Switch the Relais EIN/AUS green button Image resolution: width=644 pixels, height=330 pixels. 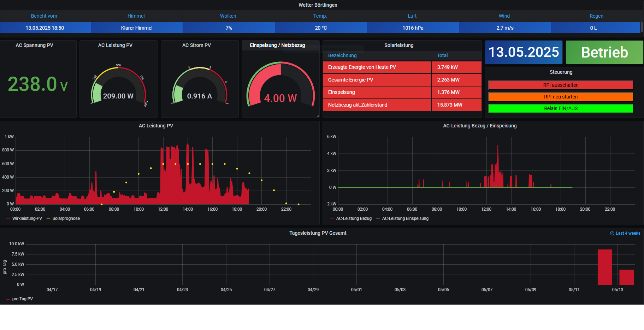[560, 108]
